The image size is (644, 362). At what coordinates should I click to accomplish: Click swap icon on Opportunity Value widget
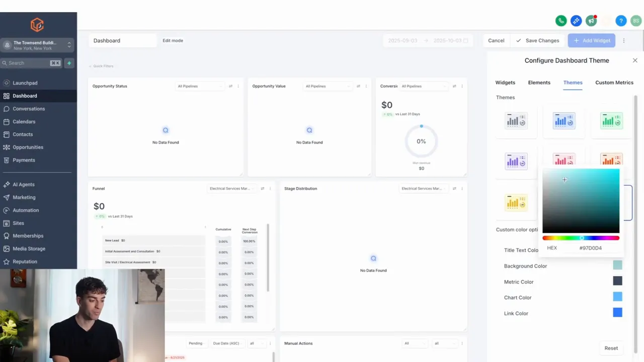tap(358, 86)
